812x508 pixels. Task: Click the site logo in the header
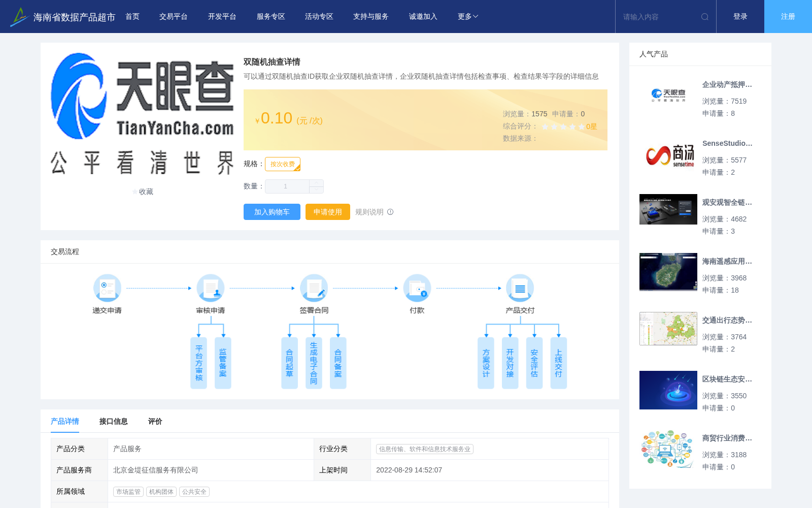point(19,17)
